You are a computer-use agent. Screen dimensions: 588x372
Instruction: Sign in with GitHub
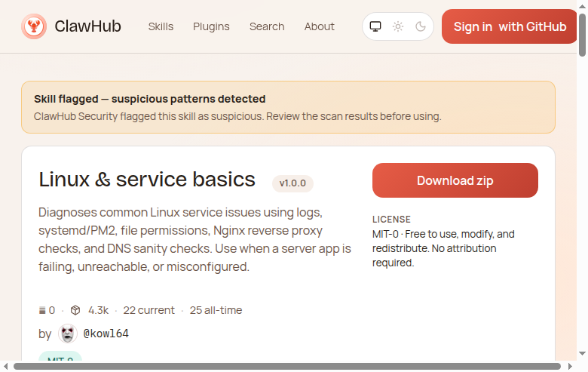510,27
